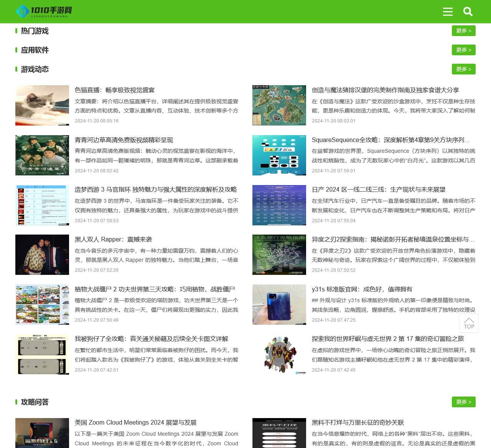This screenshot has width=491, height=448.
Task: Open the y31s 标准版官网 article
Action: [362, 289]
